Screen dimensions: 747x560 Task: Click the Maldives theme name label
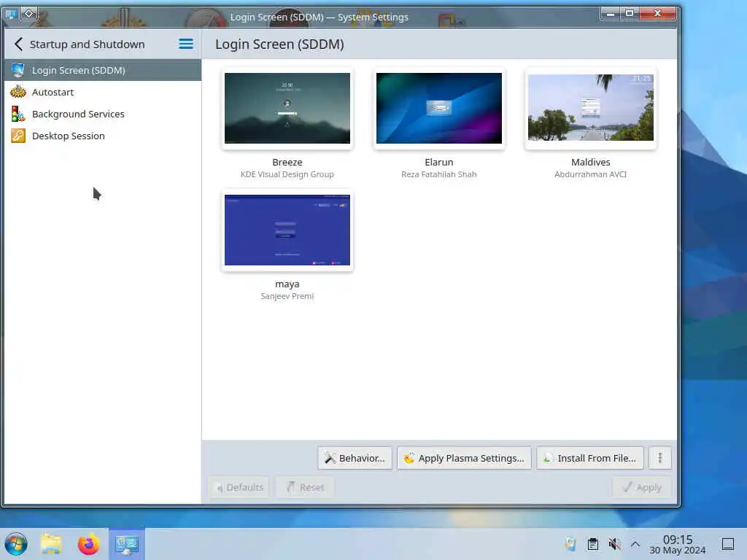pyautogui.click(x=591, y=163)
